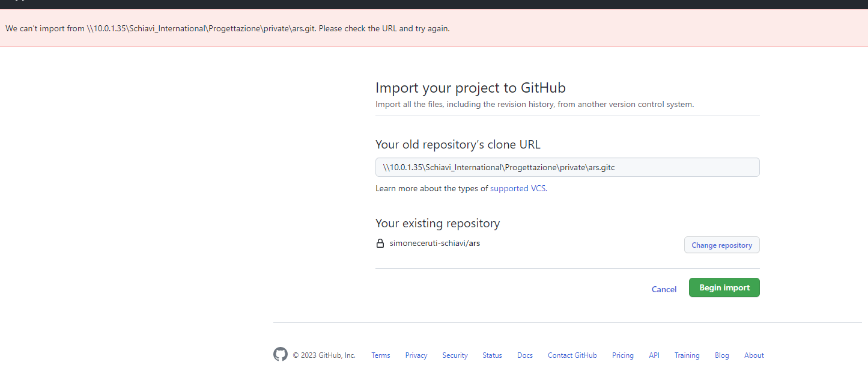Click the simoneceruti-schiavi/ars repository name
This screenshot has height=371, width=868.
coord(435,244)
